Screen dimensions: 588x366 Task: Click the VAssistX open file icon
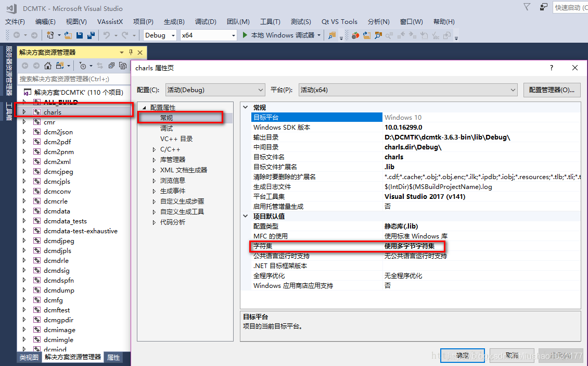tap(367, 35)
